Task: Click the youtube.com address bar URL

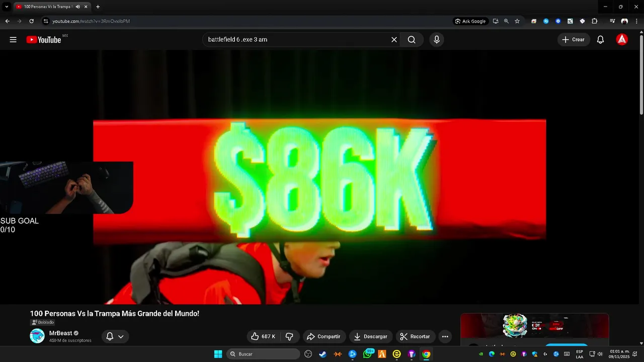Action: 91,21
